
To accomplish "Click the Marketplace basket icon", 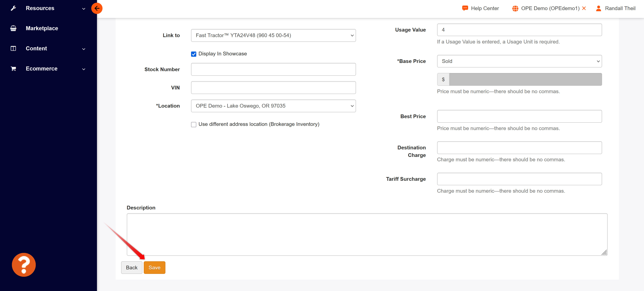I will [13, 28].
